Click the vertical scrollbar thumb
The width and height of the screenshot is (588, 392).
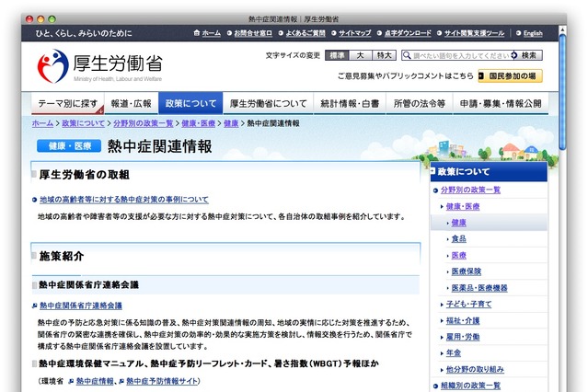pos(562,92)
